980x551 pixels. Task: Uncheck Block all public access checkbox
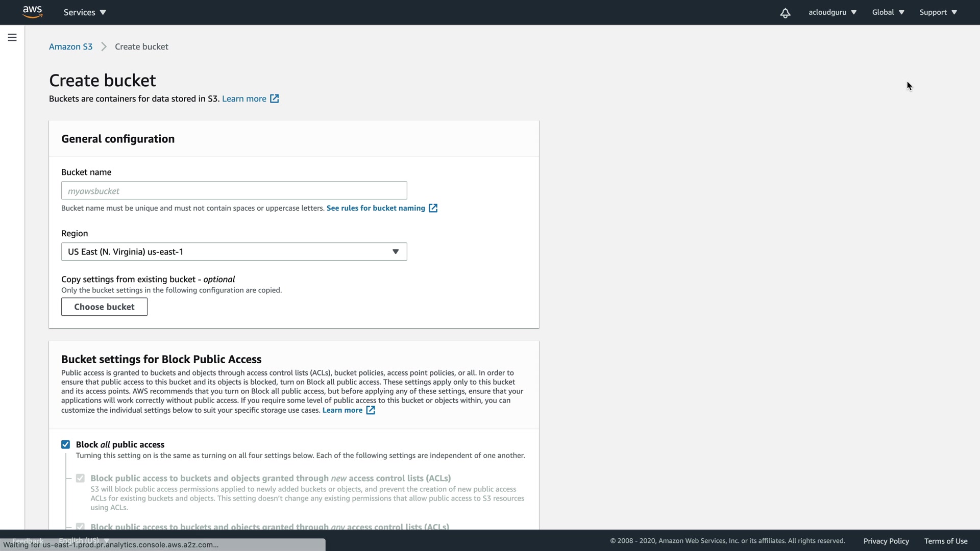pos(66,444)
